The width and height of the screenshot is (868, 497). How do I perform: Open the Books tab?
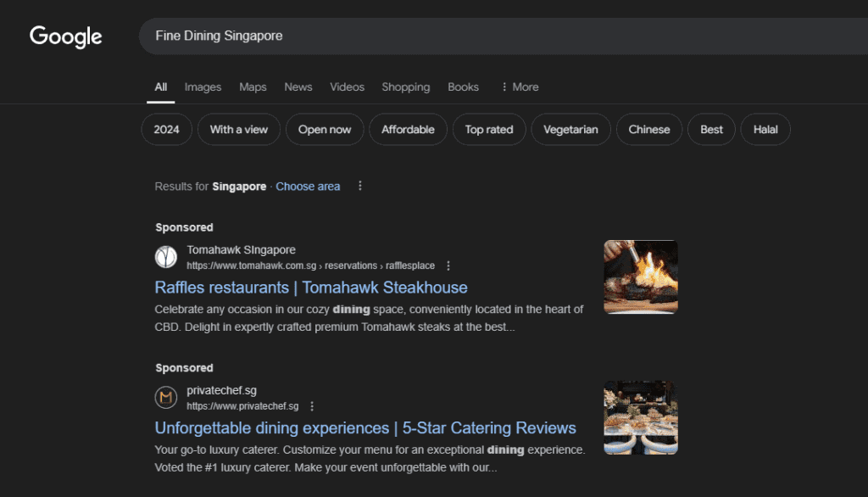pos(464,87)
